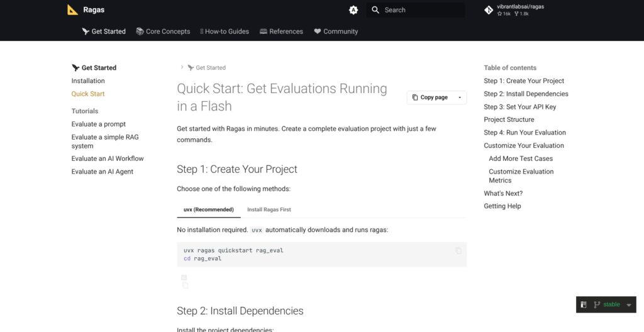Switch to Install Ragas First tab
Viewport: 644px width, 332px height.
click(269, 209)
